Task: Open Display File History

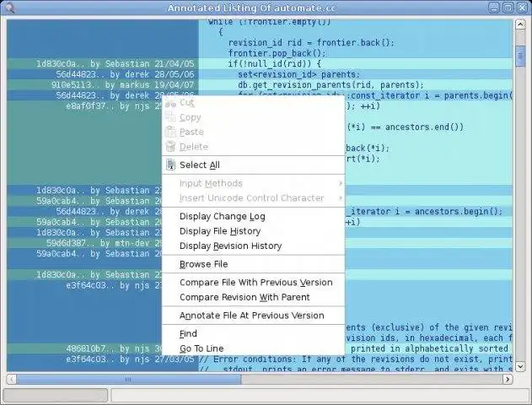Action: point(253,231)
